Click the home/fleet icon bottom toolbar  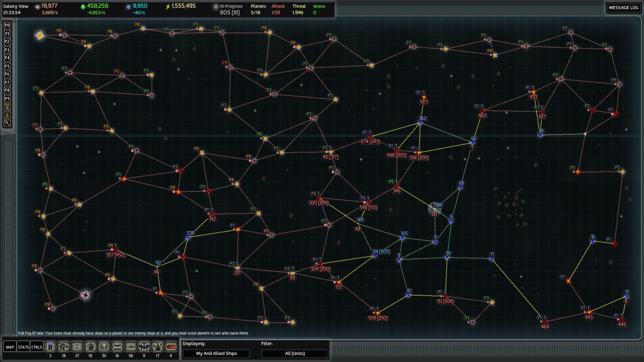point(51,347)
